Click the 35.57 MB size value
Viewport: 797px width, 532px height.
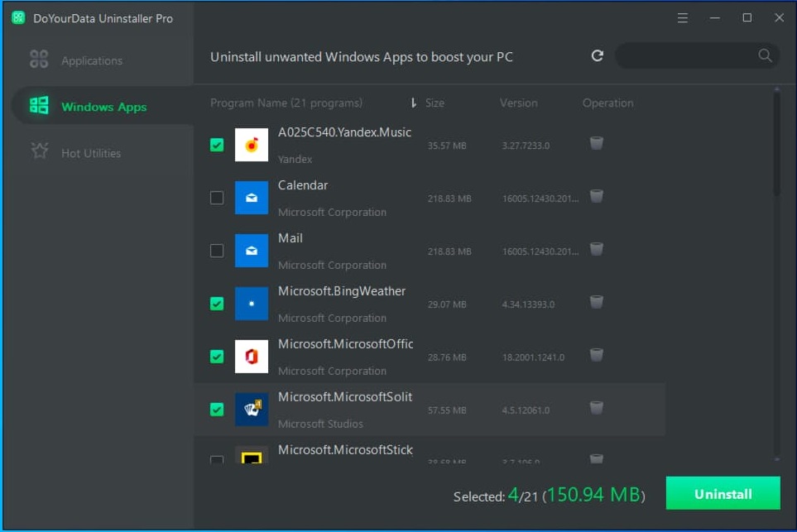click(447, 146)
